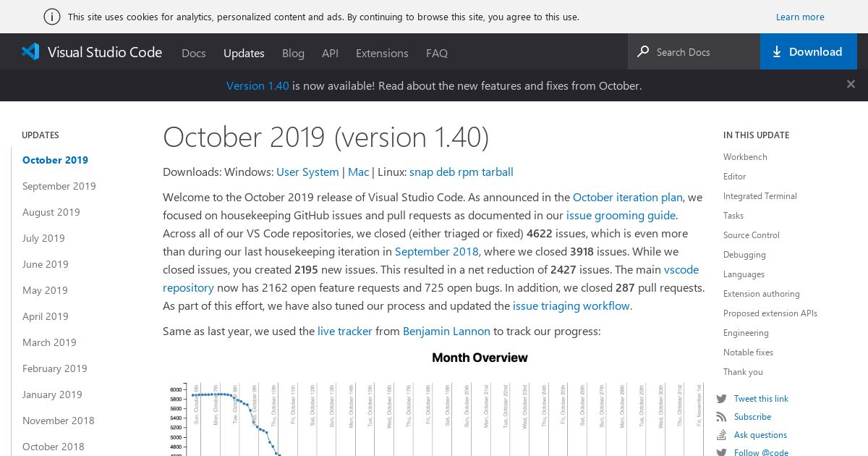Jump to the Languages section
This screenshot has height=456, width=868.
tap(744, 274)
